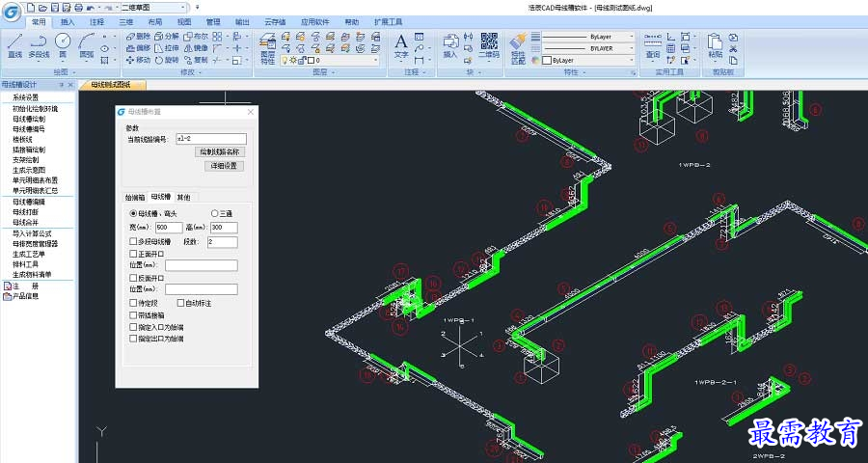Screen dimensions: 868x463
Task: Click the open folder icon in quick access toolbar
Action: 43,8
